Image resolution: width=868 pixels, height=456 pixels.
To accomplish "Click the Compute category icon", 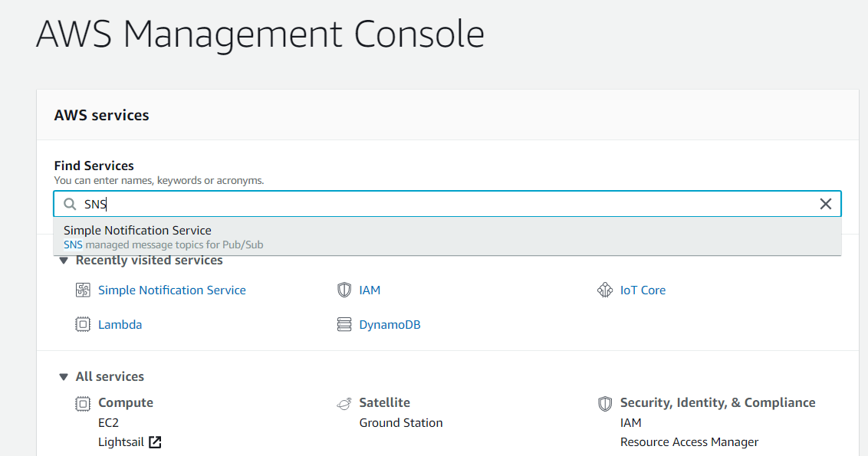I will coord(83,403).
